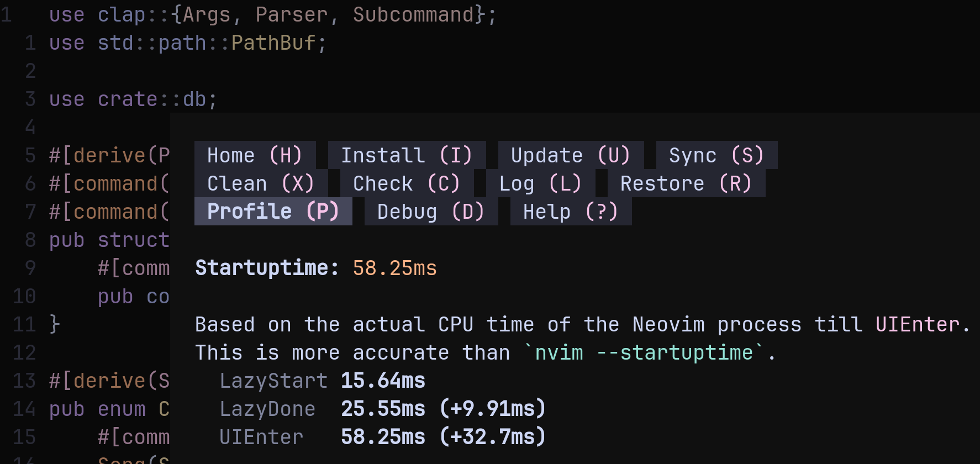Select the LazyStart profile entry
Viewport: 980px width, 464px height.
[x=273, y=381]
